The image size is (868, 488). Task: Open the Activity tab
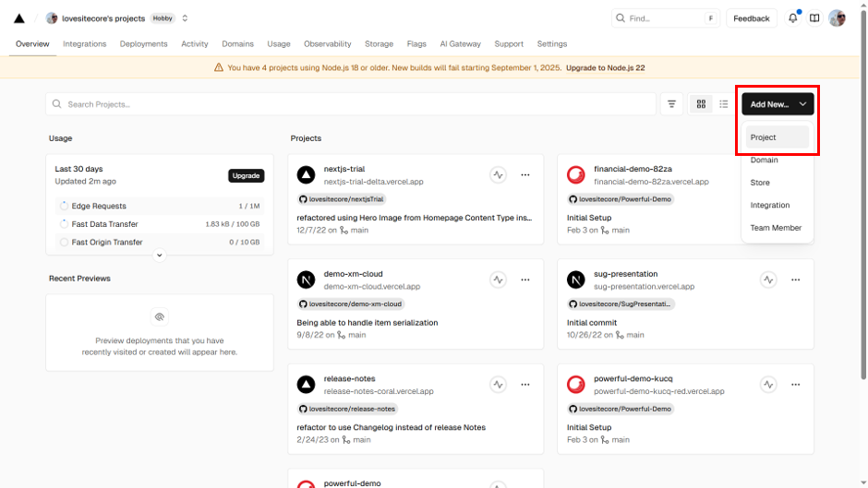pyautogui.click(x=195, y=43)
